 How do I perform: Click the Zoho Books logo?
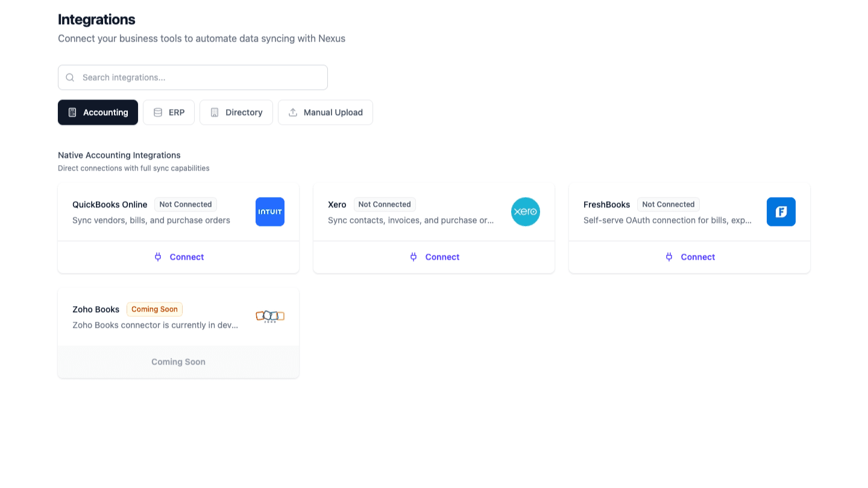269,316
